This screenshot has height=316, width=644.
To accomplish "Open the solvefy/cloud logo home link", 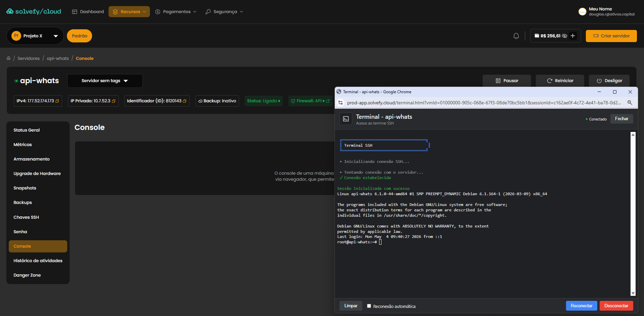I will 34,11.
